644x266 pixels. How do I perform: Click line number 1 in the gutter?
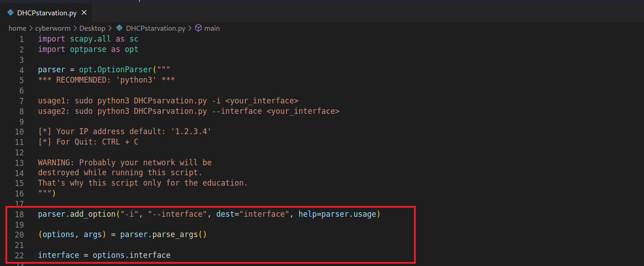click(x=21, y=39)
